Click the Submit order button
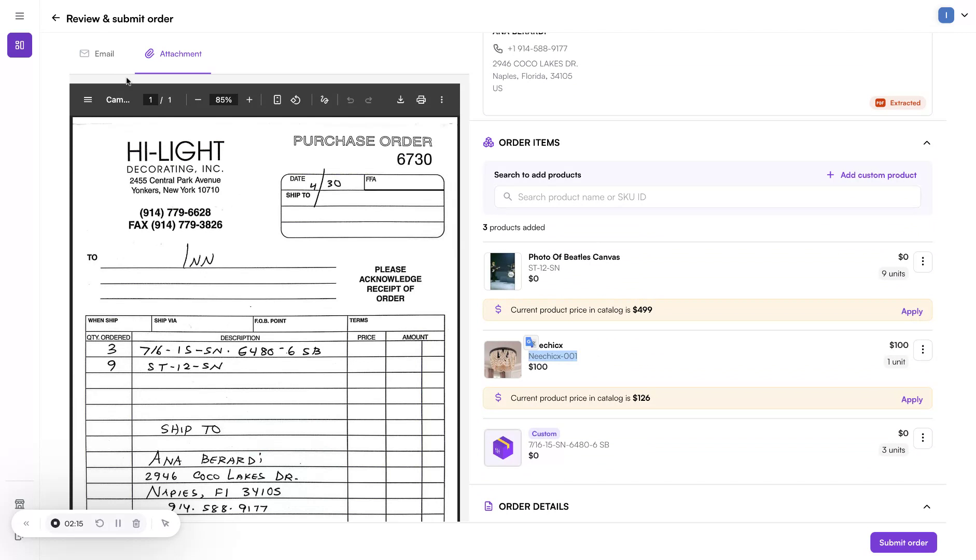 [902, 542]
